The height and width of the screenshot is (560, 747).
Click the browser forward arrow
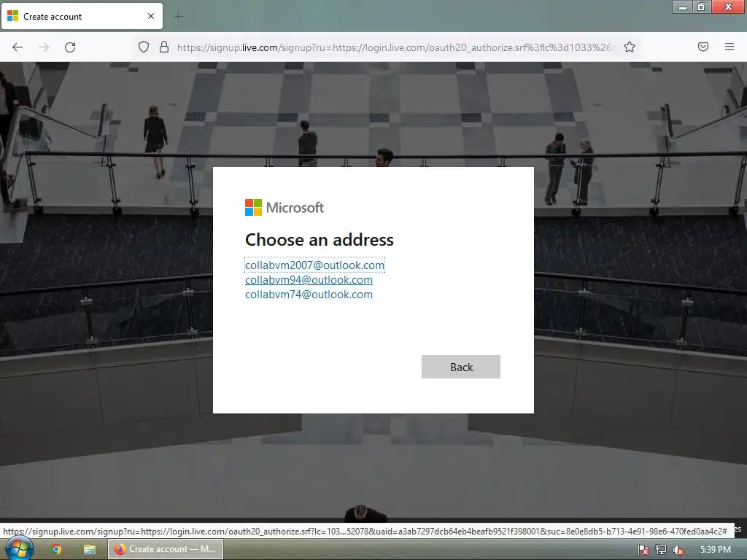click(44, 47)
